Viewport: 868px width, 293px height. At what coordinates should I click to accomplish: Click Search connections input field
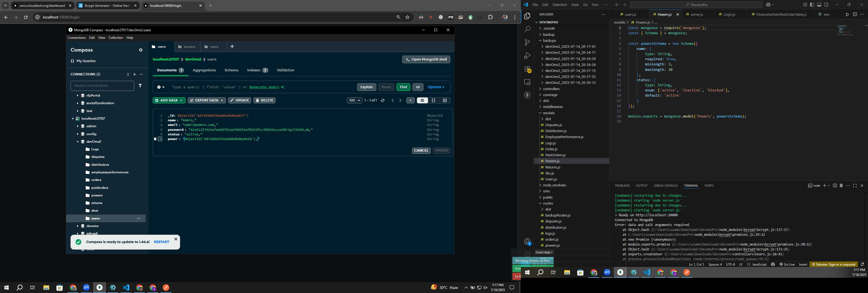102,86
